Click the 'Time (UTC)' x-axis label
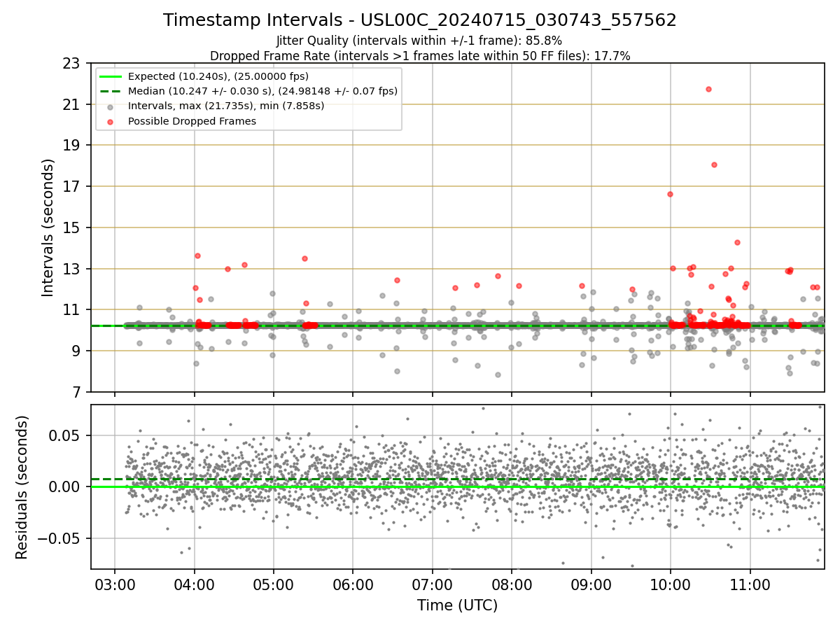 [457, 605]
